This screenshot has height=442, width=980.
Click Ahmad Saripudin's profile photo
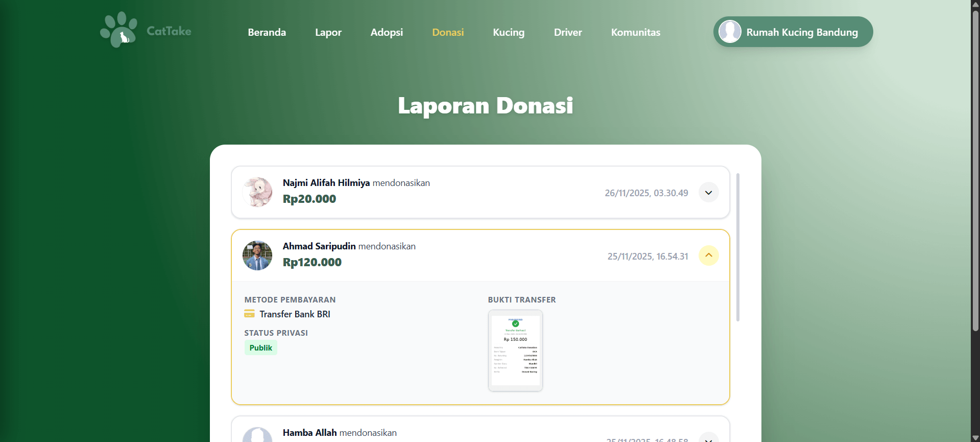click(x=257, y=255)
